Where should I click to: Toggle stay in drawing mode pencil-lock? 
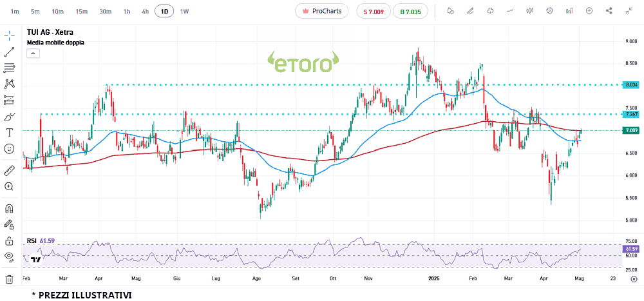point(9,224)
